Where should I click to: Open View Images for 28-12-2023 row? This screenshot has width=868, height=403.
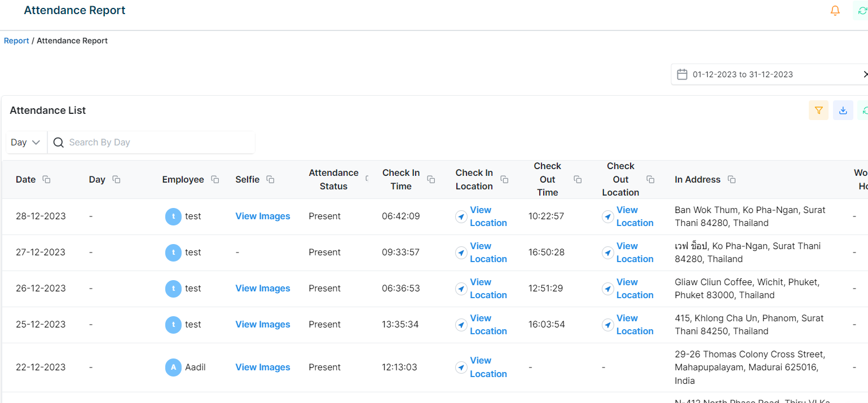click(263, 216)
